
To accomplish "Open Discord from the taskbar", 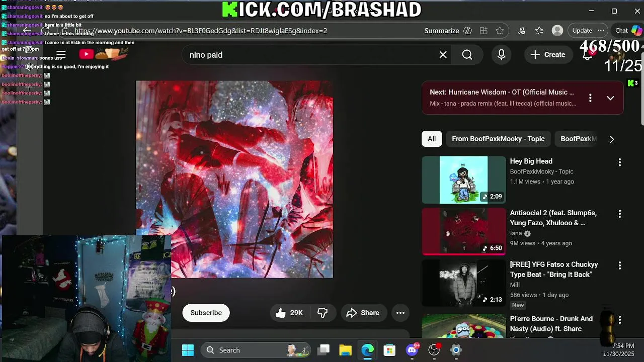I will [x=412, y=350].
